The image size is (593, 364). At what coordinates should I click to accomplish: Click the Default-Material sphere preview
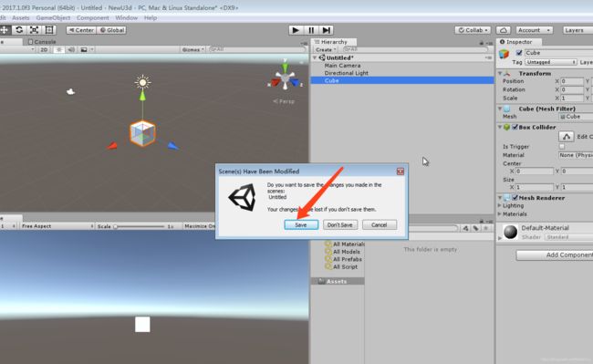[x=510, y=232]
